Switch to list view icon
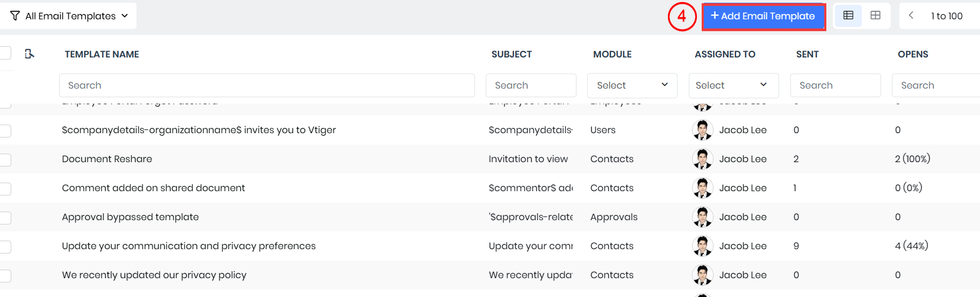Screen dimensions: 980x297 848,16
